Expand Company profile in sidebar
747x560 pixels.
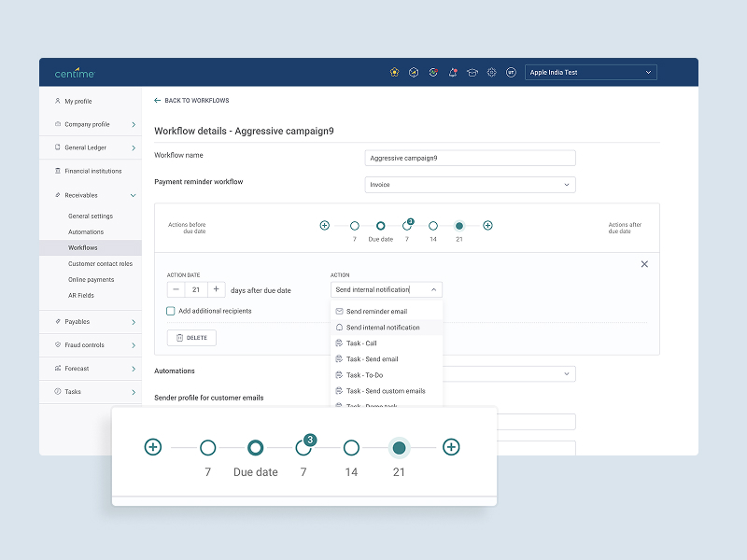(134, 125)
